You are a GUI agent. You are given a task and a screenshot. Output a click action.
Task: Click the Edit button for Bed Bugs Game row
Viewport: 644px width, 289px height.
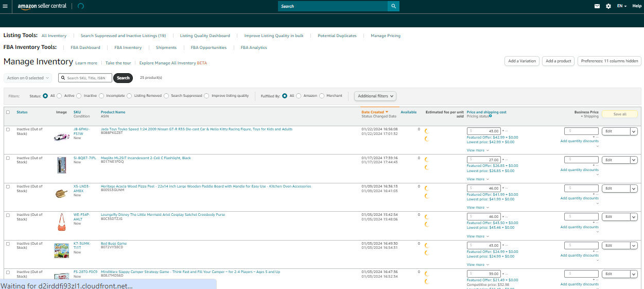pyautogui.click(x=616, y=246)
